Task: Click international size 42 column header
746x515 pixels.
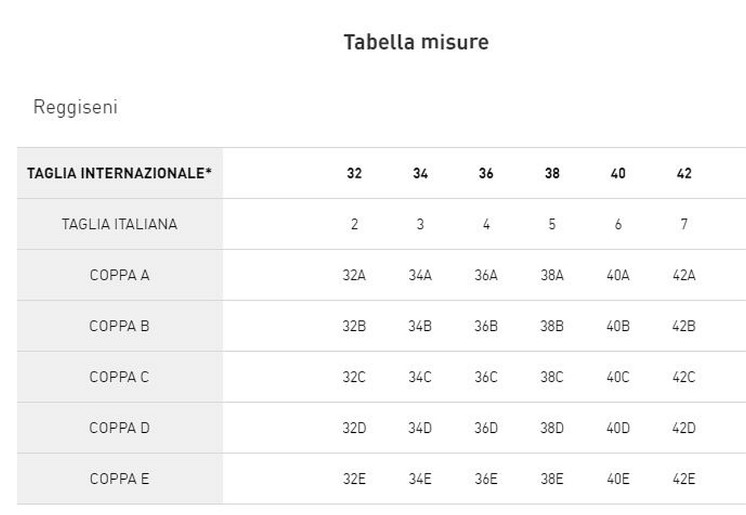Action: point(684,173)
